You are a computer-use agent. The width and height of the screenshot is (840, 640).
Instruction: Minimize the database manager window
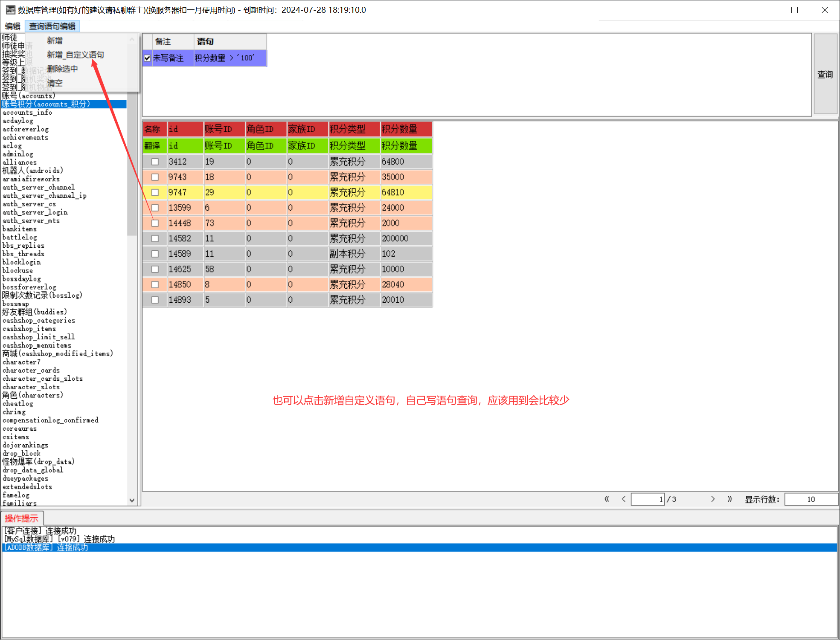tap(765, 10)
